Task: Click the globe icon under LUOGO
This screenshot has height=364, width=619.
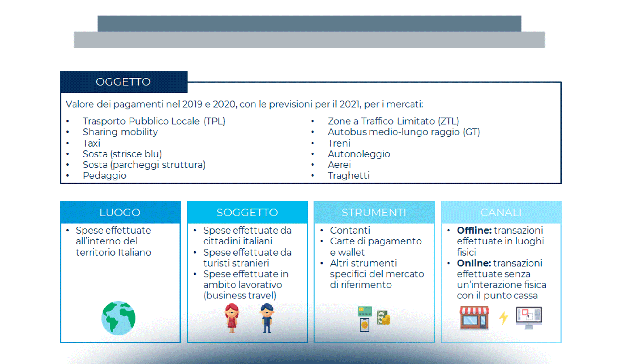Action: click(x=118, y=318)
